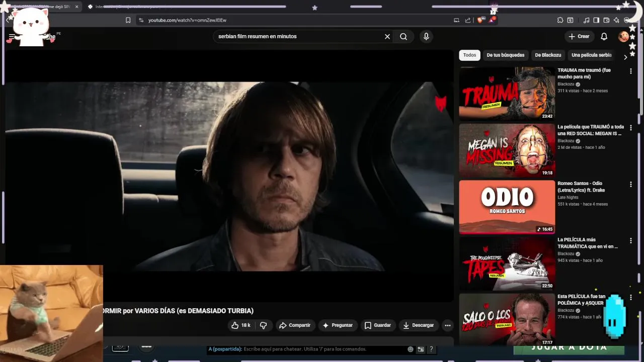Click the video title 'VARIOS DÍAS (es DEMASIADO TURBIA)'
This screenshot has width=644, height=362.
[194, 311]
